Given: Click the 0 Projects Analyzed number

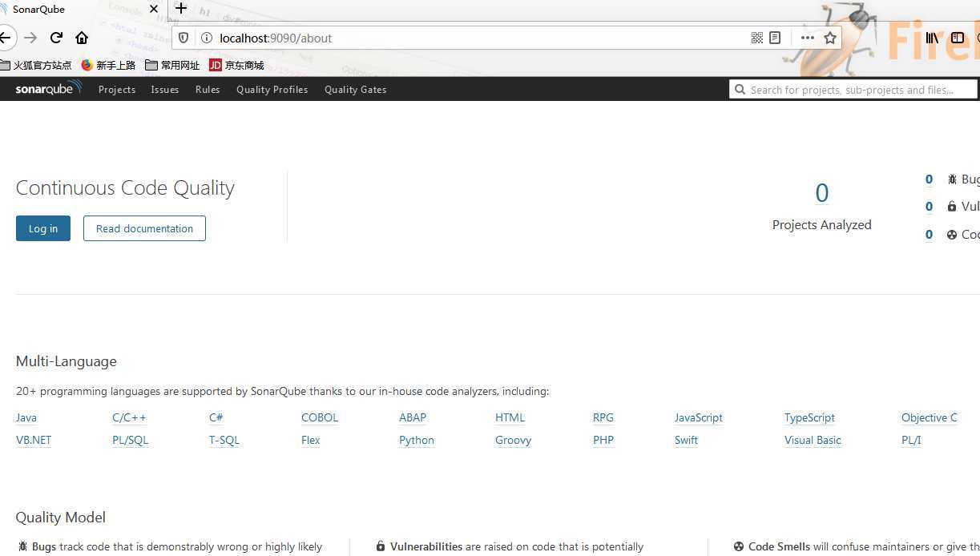Looking at the screenshot, I should [821, 193].
